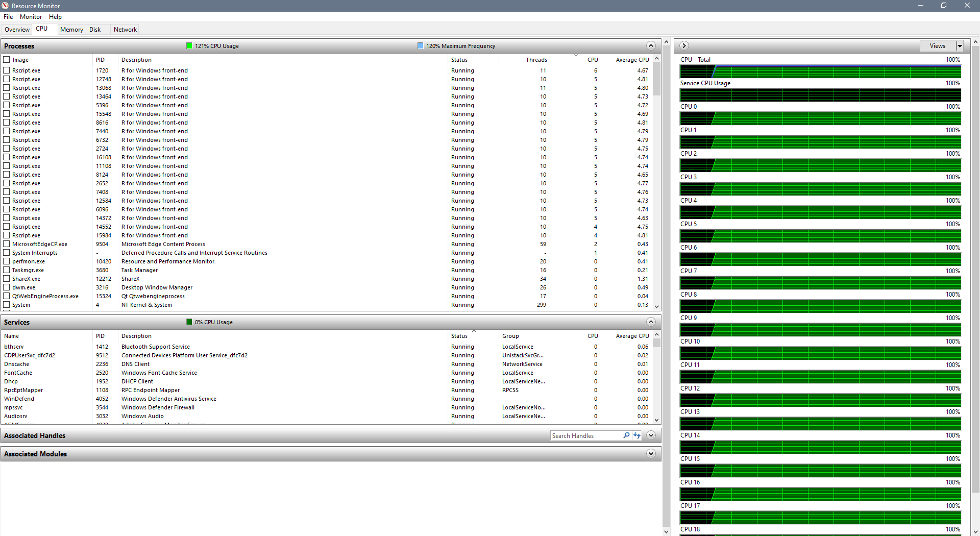Toggle the select-all Image checkbox in header

coord(7,60)
